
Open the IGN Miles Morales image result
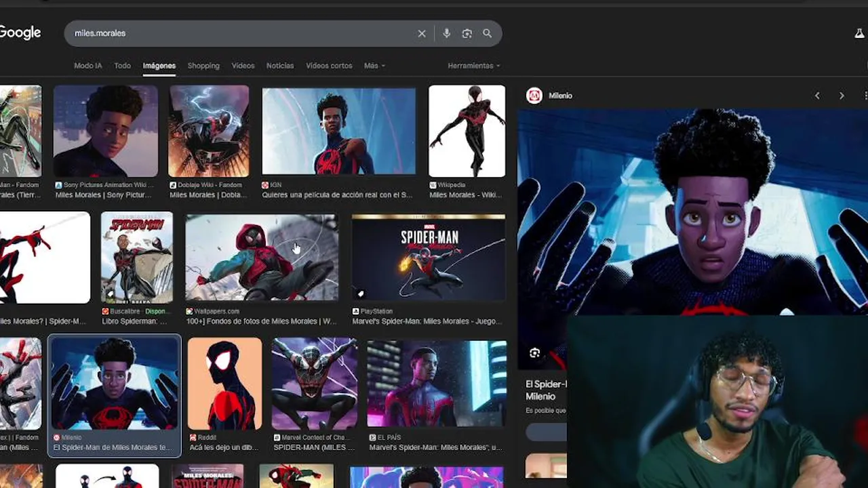pos(338,131)
